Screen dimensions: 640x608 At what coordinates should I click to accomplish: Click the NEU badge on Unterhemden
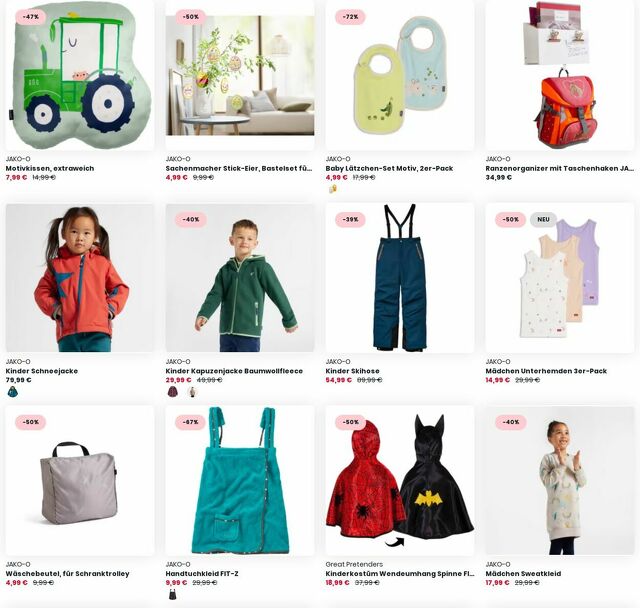tap(543, 220)
